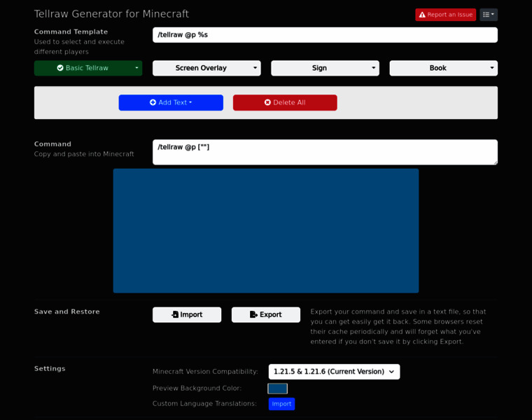Image resolution: width=532 pixels, height=420 pixels.
Task: Select the Book mode button
Action: (x=437, y=68)
